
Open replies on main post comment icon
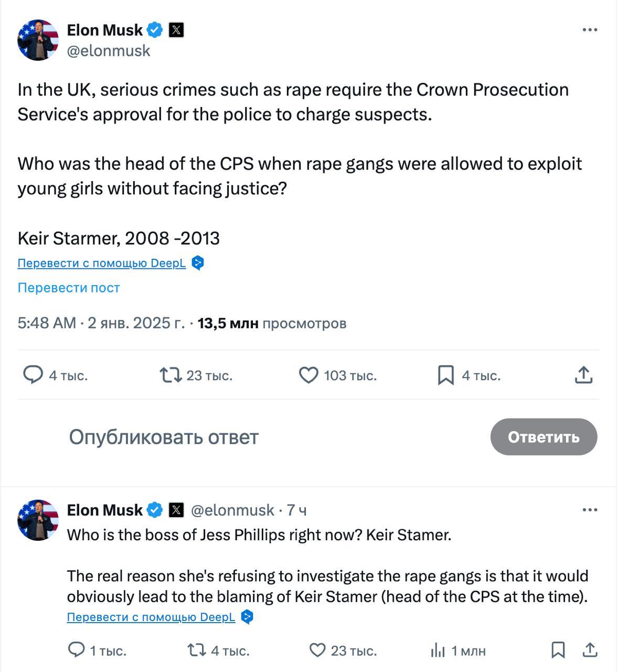click(x=33, y=375)
